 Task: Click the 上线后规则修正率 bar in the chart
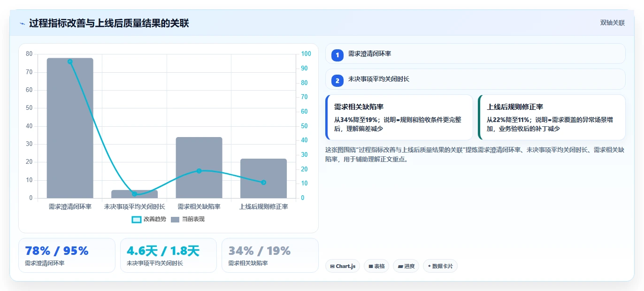pos(263,178)
